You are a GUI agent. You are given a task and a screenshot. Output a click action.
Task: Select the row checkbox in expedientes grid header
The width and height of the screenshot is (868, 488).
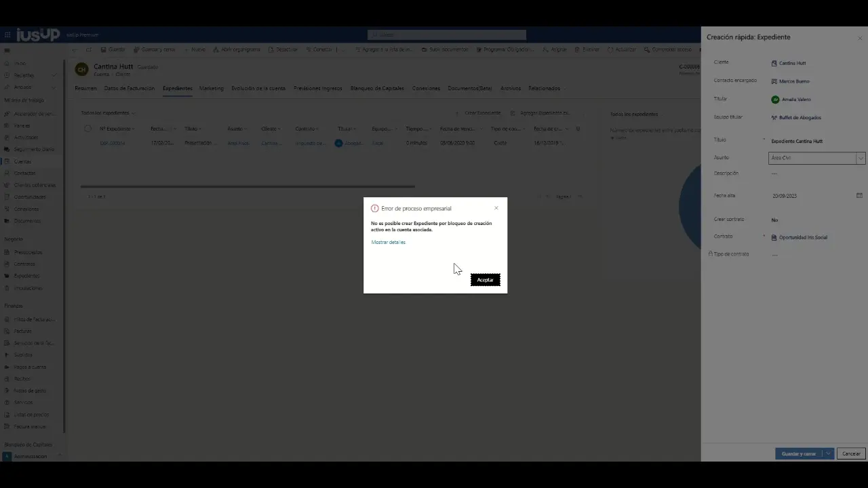tap(87, 129)
